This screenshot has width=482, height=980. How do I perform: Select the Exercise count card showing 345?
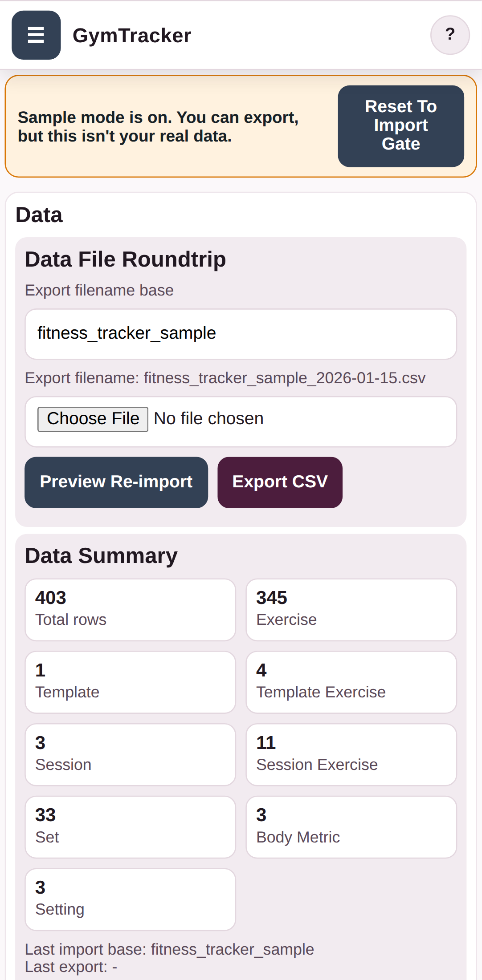(x=351, y=609)
